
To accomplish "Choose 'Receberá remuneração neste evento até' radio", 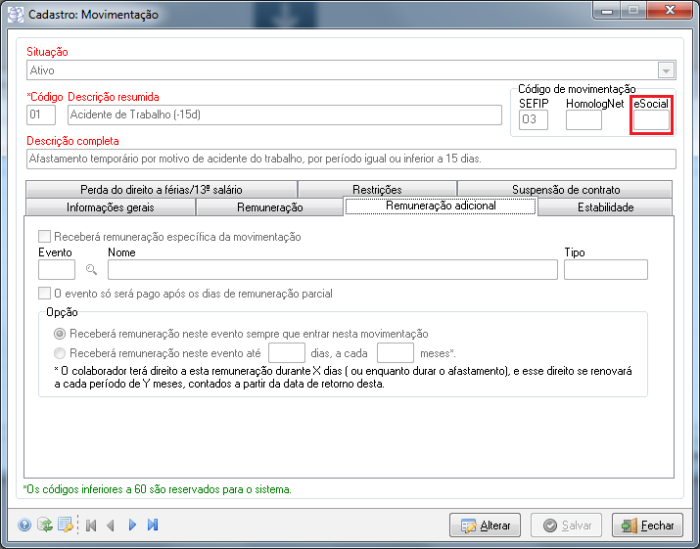I will 61,353.
